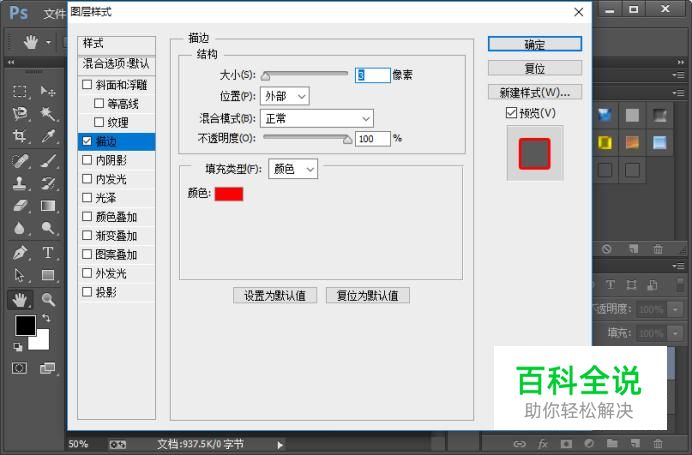Enable Inner Shadow checkbox
Image resolution: width=692 pixels, height=455 pixels.
coord(87,160)
